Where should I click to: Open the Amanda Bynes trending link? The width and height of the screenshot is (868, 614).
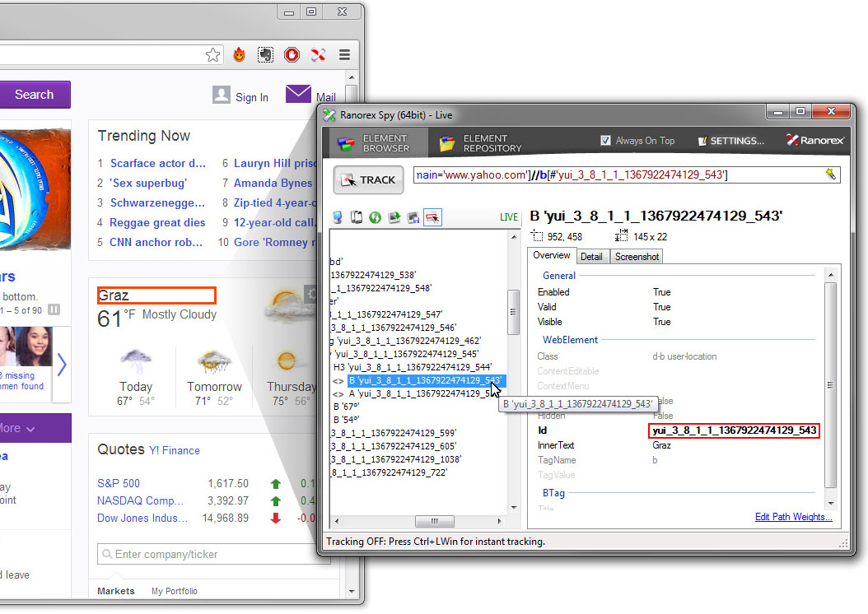point(273,183)
